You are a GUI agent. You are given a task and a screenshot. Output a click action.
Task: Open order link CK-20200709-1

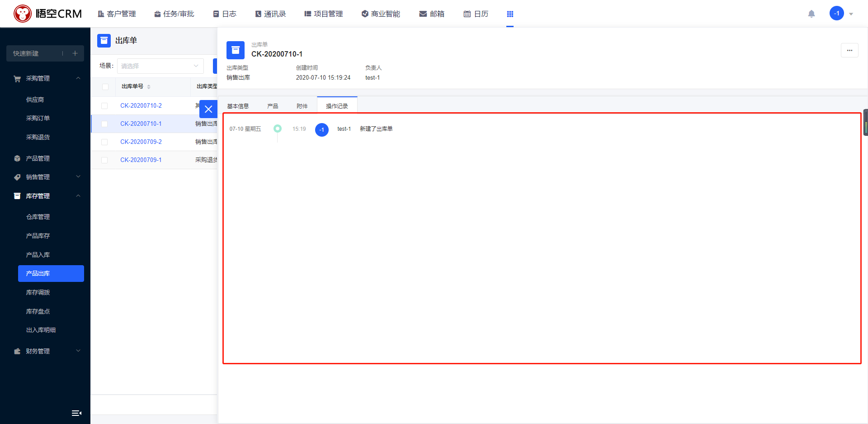[141, 160]
